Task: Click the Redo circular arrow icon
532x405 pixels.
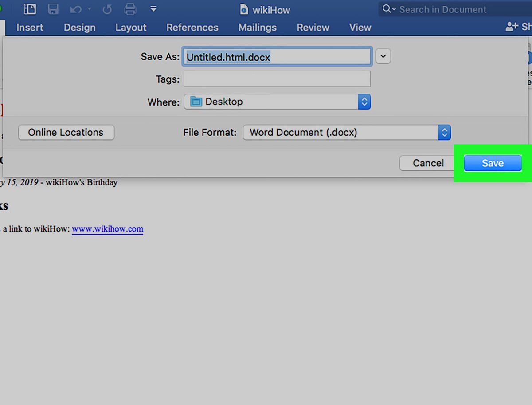Action: click(x=107, y=9)
